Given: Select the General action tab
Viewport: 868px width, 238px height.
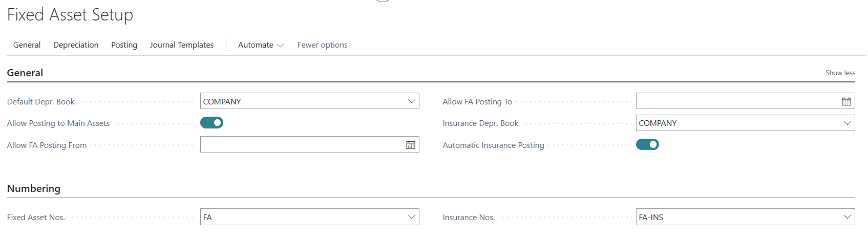Looking at the screenshot, I should pyautogui.click(x=27, y=45).
